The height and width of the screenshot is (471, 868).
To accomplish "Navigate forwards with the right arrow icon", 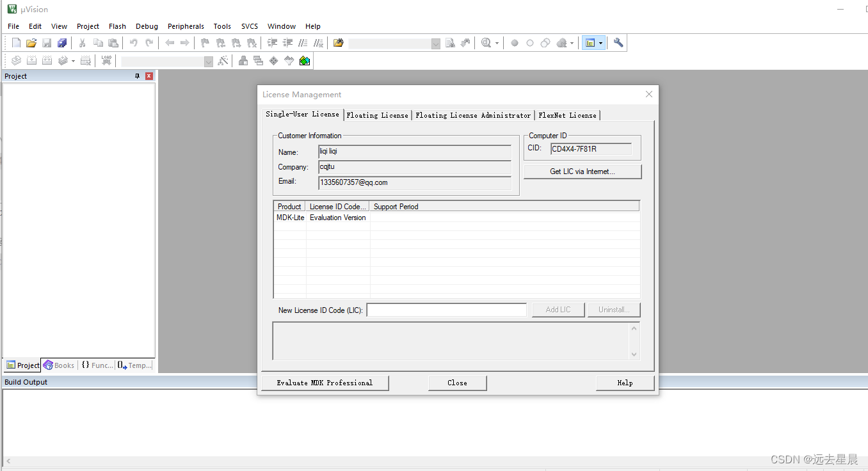I will coord(185,43).
